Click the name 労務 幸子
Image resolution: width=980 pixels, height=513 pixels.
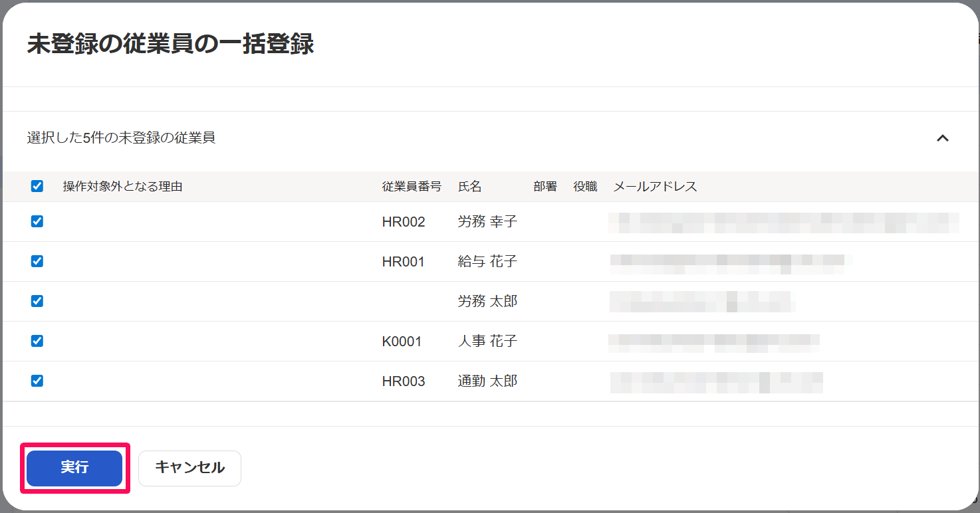[x=487, y=222]
